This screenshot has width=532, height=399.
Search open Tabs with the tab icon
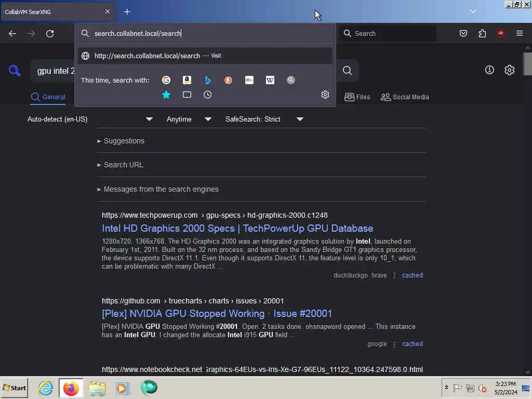pos(187,95)
